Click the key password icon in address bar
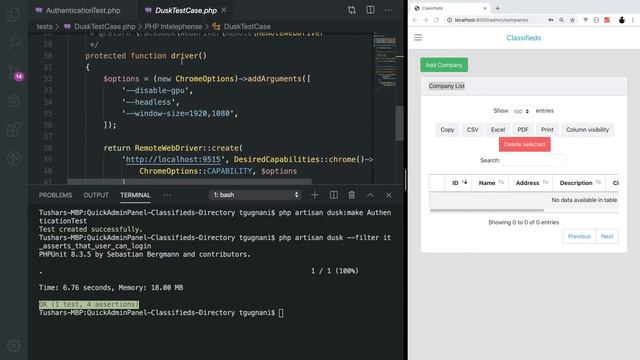Screen dimensions: 640x360 click(551, 20)
